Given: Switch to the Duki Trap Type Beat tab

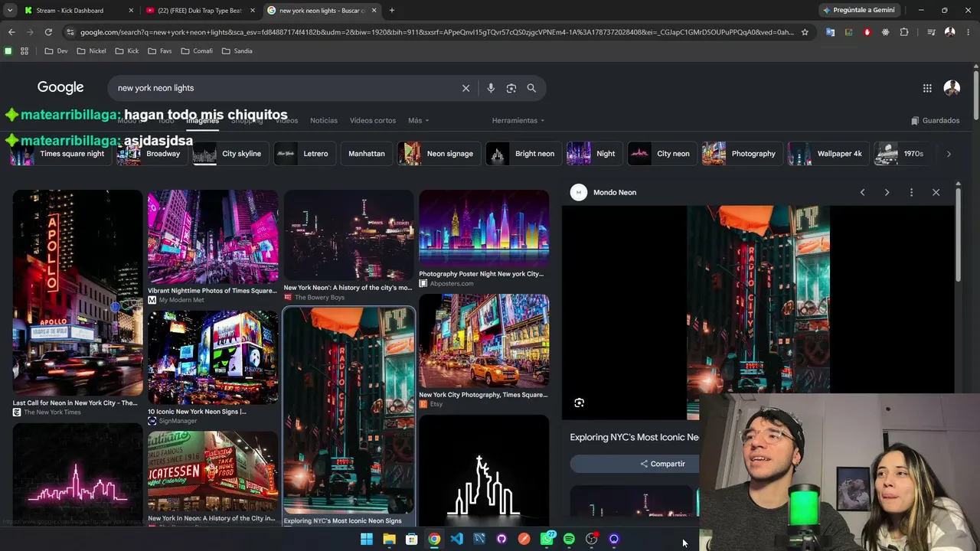Looking at the screenshot, I should tap(199, 11).
